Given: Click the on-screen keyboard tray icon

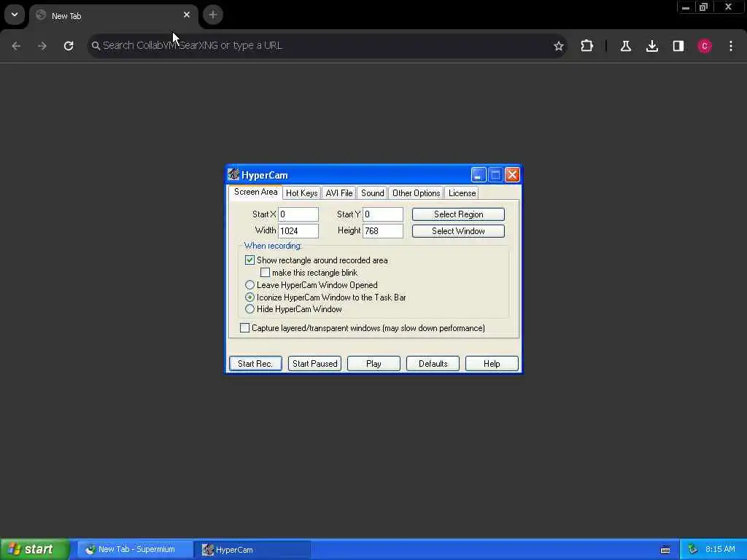Looking at the screenshot, I should [x=665, y=550].
